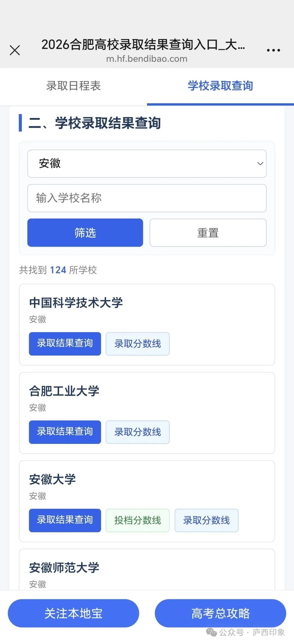Open 录取结果查询 for 中国科学技术大学

pos(65,344)
